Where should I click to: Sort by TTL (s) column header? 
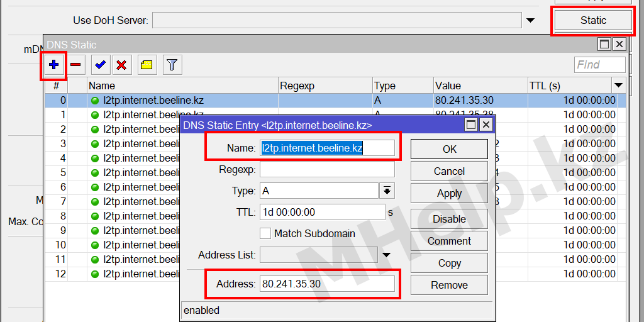570,86
